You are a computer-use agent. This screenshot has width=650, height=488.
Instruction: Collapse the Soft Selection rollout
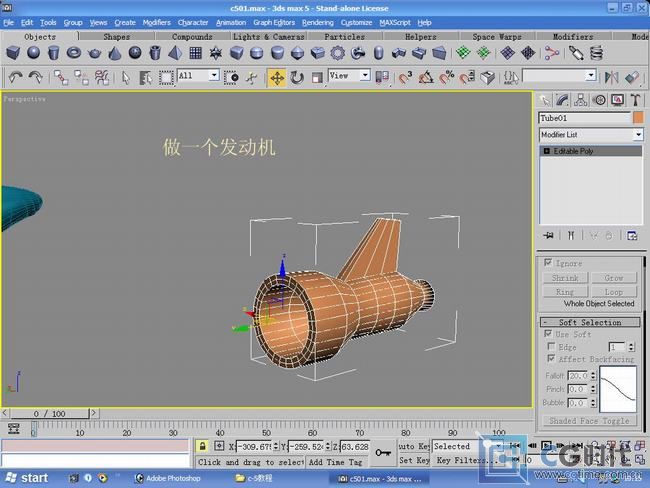click(590, 322)
